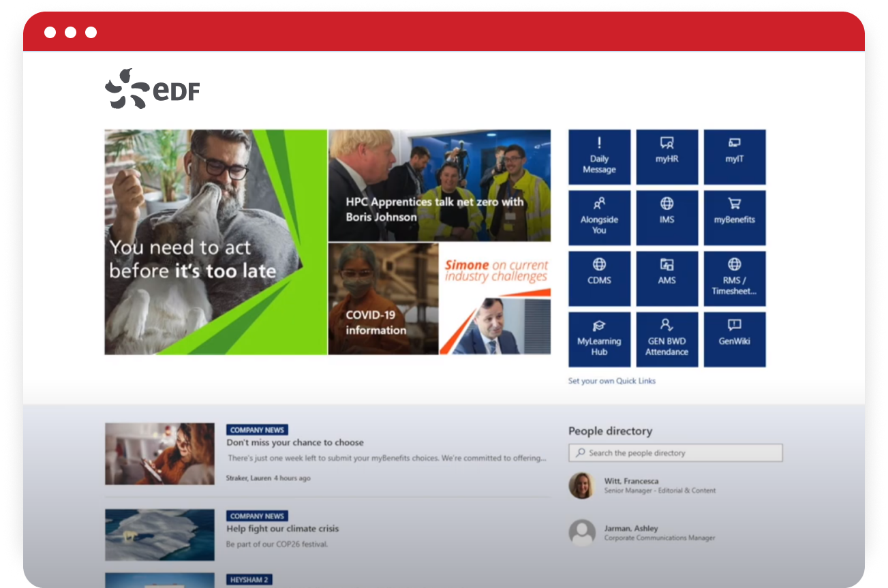Click 'Be part of our COP26 festival.' text
The height and width of the screenshot is (588, 888).
tap(277, 544)
